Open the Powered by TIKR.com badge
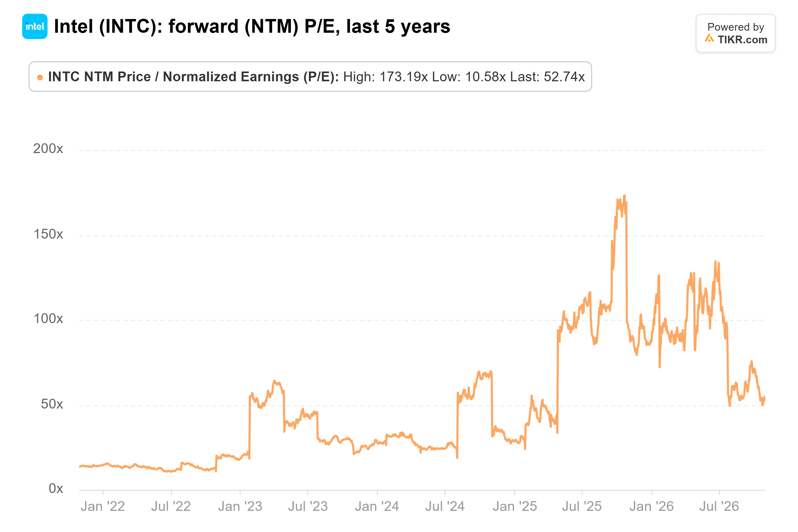This screenshot has height=532, width=798. (735, 33)
